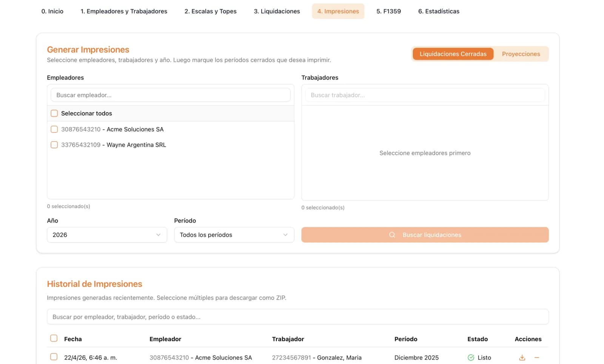Open the 6. Estadísticas tab

[439, 11]
